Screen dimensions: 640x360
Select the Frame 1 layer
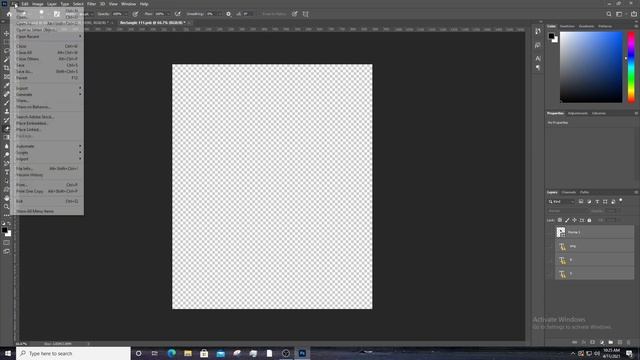(x=594, y=232)
